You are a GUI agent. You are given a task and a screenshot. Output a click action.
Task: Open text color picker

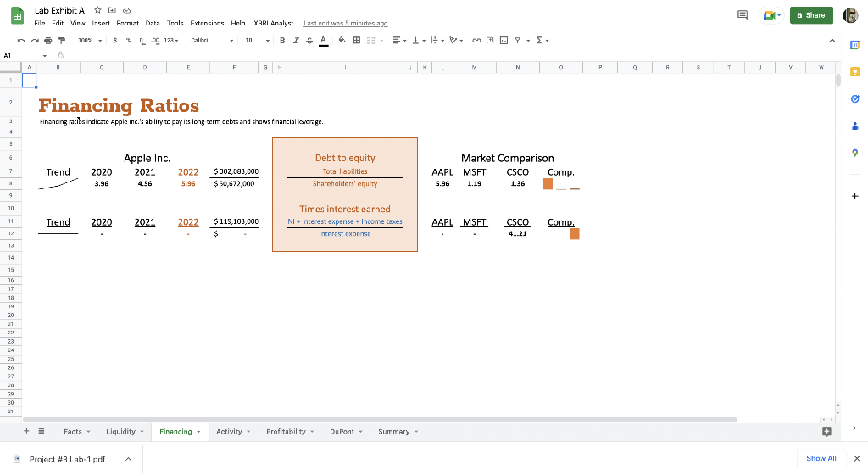[323, 41]
